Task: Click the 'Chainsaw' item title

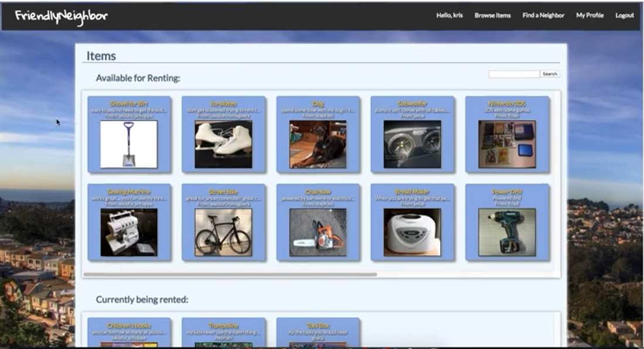Action: pos(318,191)
